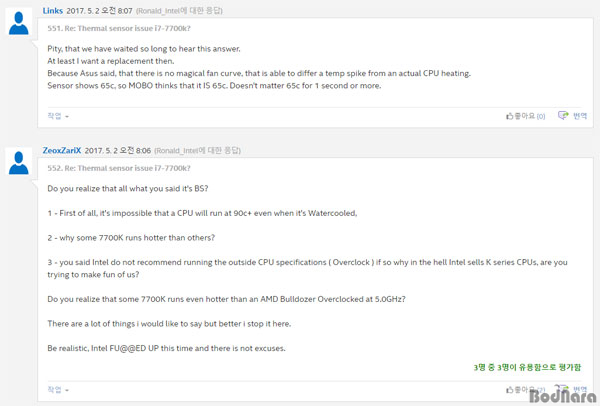Click the translate icon on ZeoxZariX's post
Viewport: 600px width, 406px height.
point(563,389)
